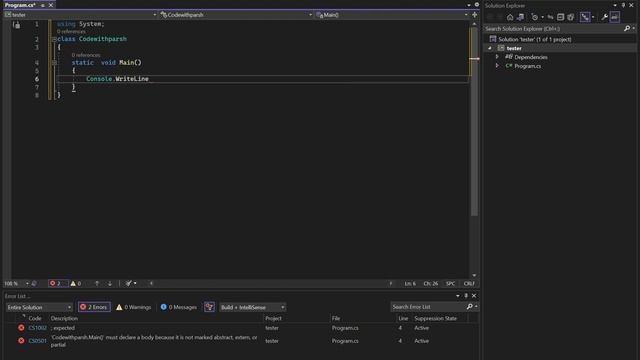The image size is (640, 360).
Task: Click the Collapse All icon in Solution Explorer
Action: pos(560,17)
